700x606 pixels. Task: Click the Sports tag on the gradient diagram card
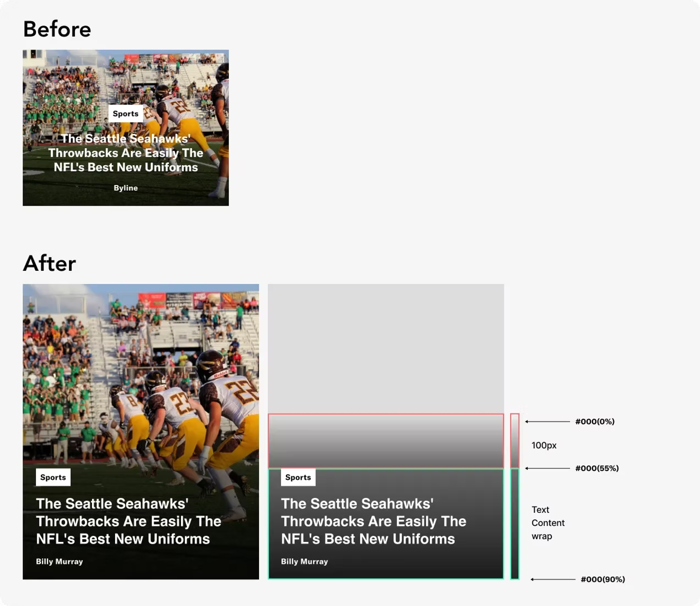(x=298, y=477)
